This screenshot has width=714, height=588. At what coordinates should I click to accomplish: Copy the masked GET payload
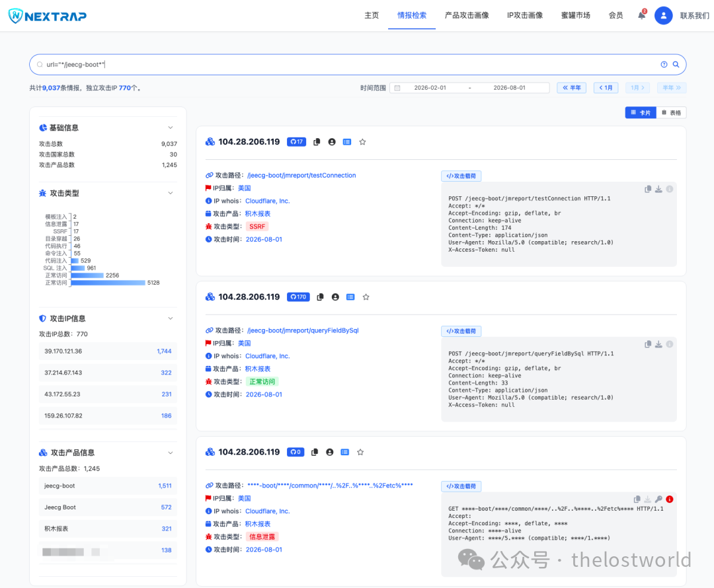click(637, 499)
